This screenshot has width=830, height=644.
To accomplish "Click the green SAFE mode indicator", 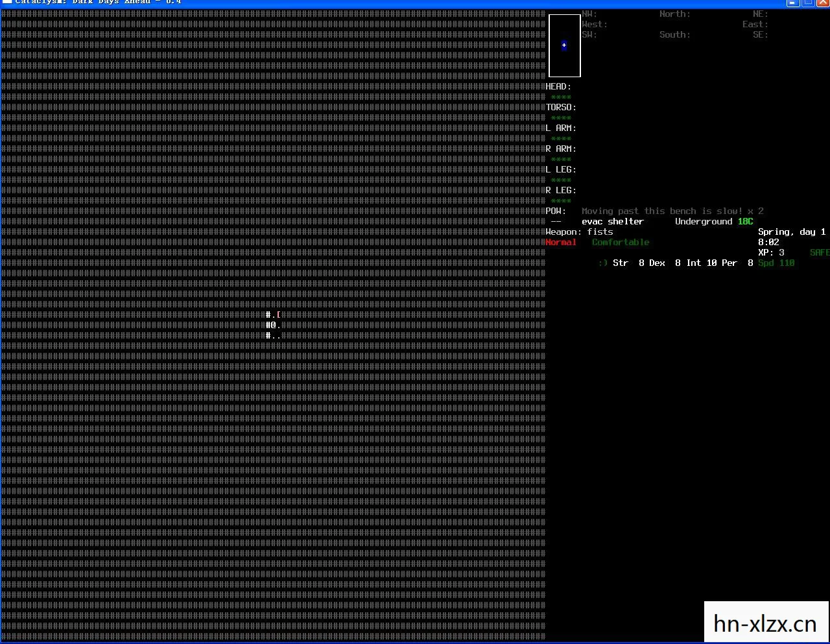I will pyautogui.click(x=820, y=252).
